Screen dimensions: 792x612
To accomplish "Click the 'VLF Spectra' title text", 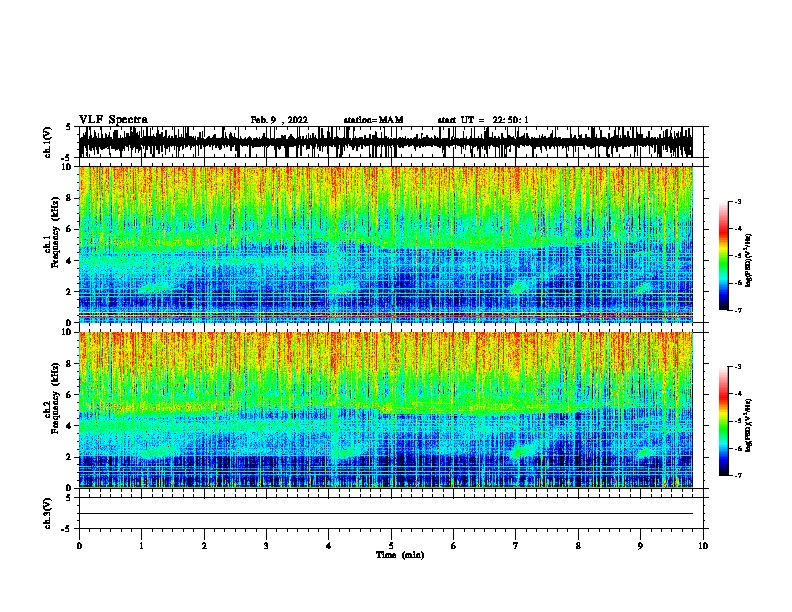I will (113, 120).
